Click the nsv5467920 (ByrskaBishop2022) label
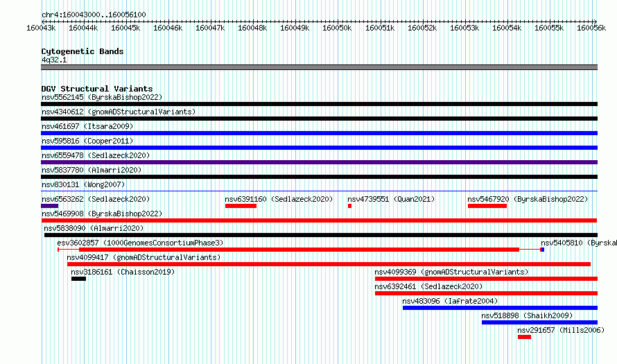Screen dimensions: 617x364 pyautogui.click(x=528, y=199)
